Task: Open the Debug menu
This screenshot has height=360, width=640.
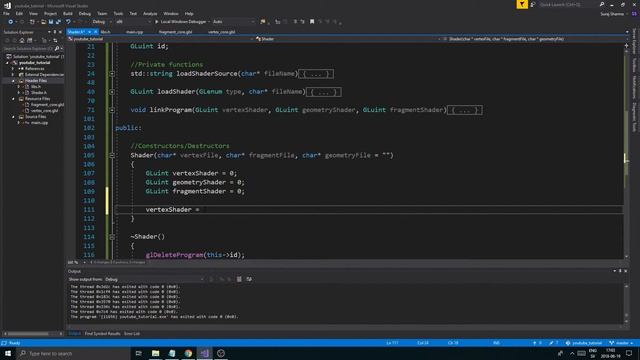Action: tap(85, 13)
